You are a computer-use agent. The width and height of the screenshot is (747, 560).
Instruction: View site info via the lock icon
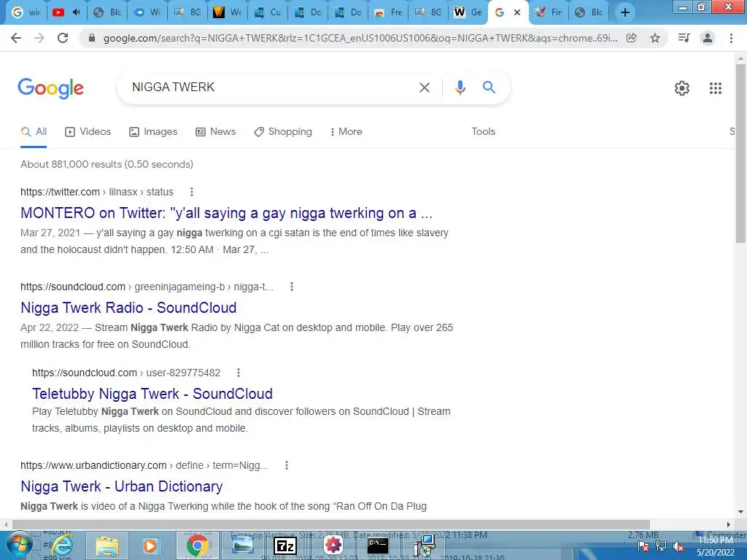click(92, 38)
